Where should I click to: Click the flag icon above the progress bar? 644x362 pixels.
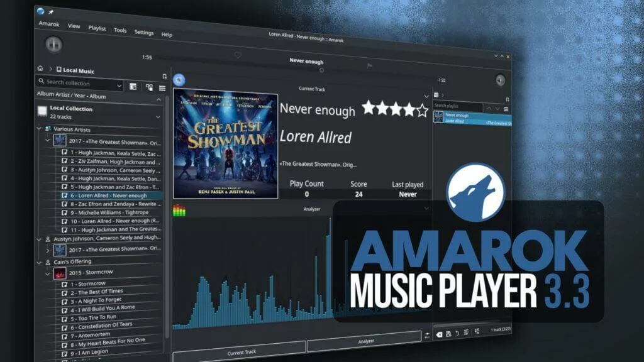pos(369,65)
